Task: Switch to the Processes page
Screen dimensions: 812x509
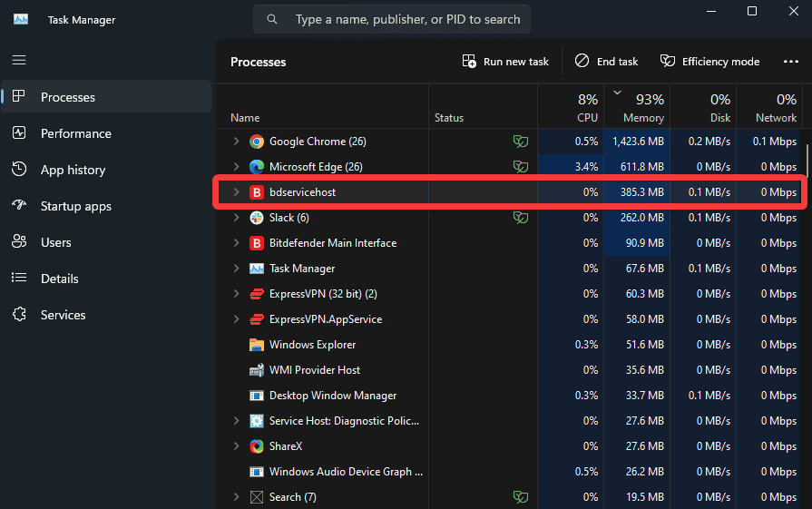Action: 106,97
